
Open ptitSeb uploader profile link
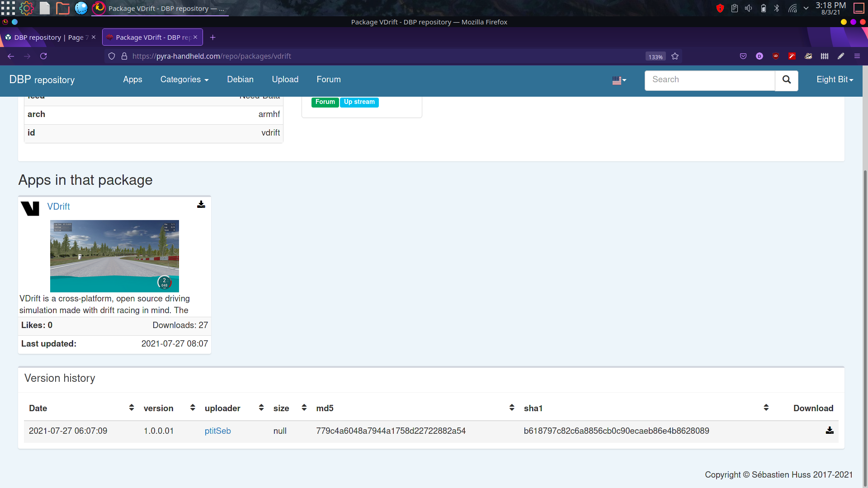(217, 431)
